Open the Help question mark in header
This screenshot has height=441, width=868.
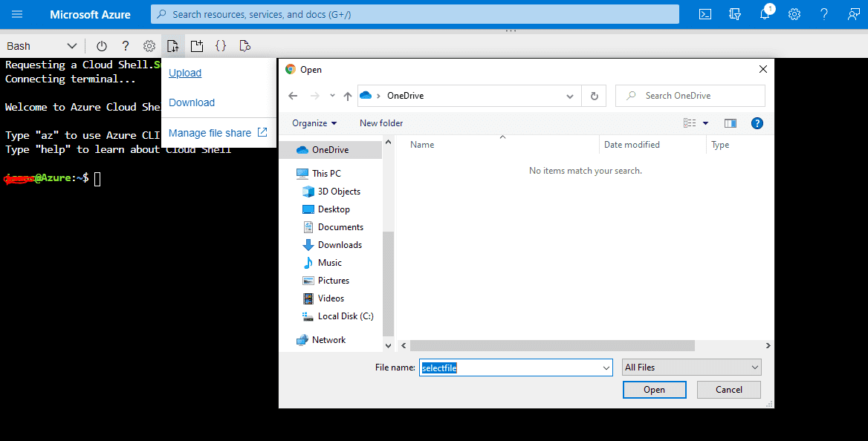click(824, 14)
